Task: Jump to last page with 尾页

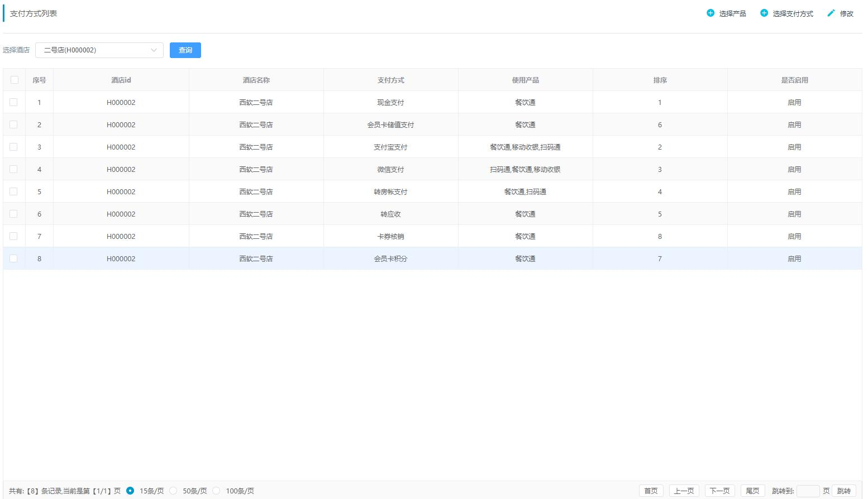Action: pos(752,491)
